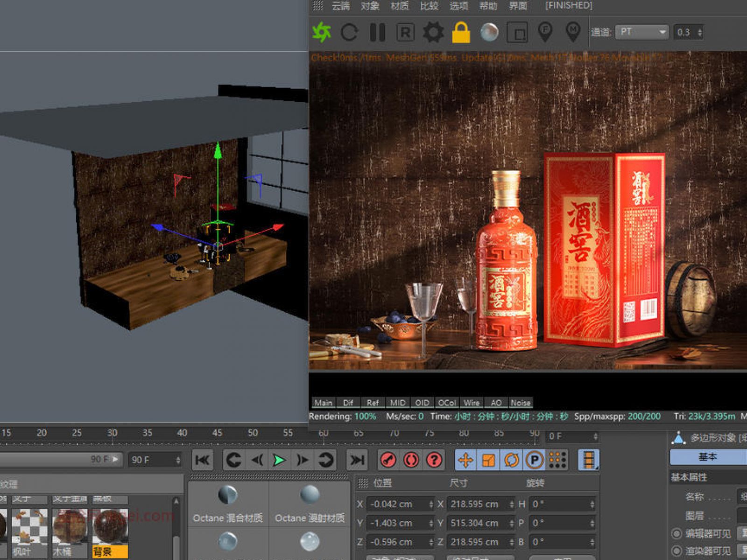Click the size Y field 515.304 cm

click(480, 523)
